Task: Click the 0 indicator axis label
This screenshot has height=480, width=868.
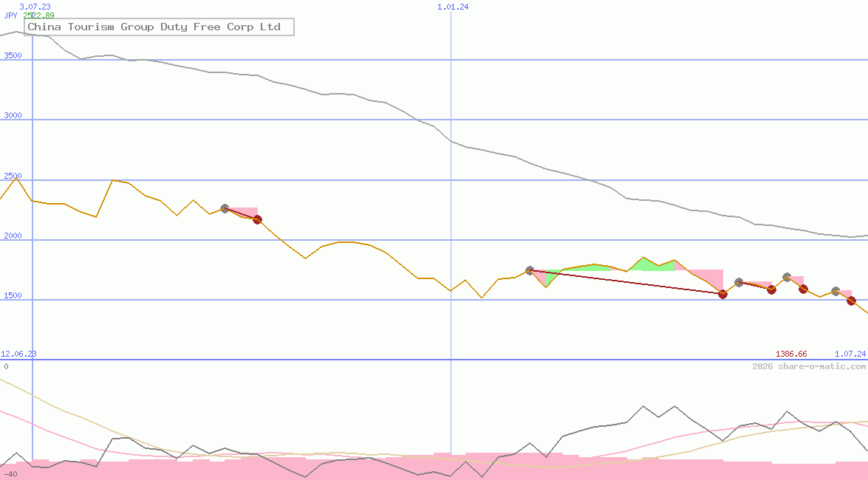Action: click(6, 366)
